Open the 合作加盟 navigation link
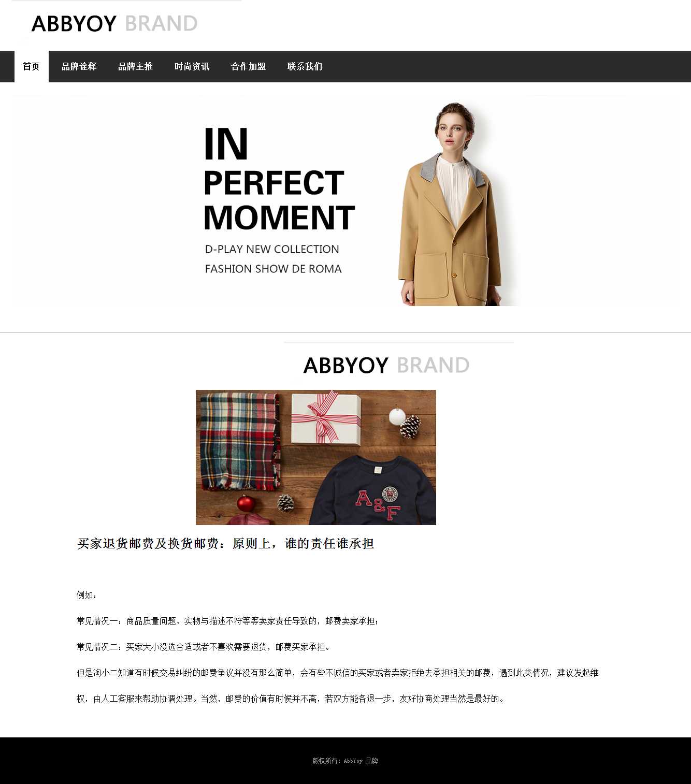Image resolution: width=691 pixels, height=784 pixels. [249, 66]
